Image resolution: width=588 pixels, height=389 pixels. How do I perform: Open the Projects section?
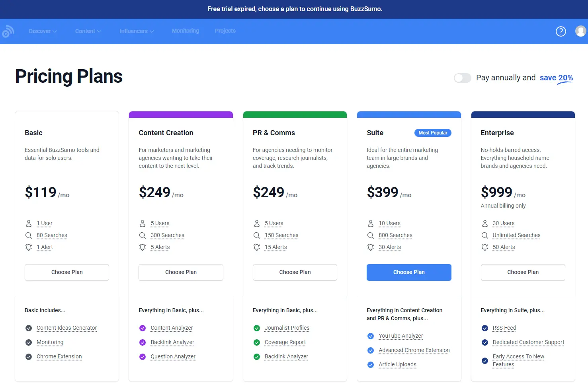tap(225, 31)
